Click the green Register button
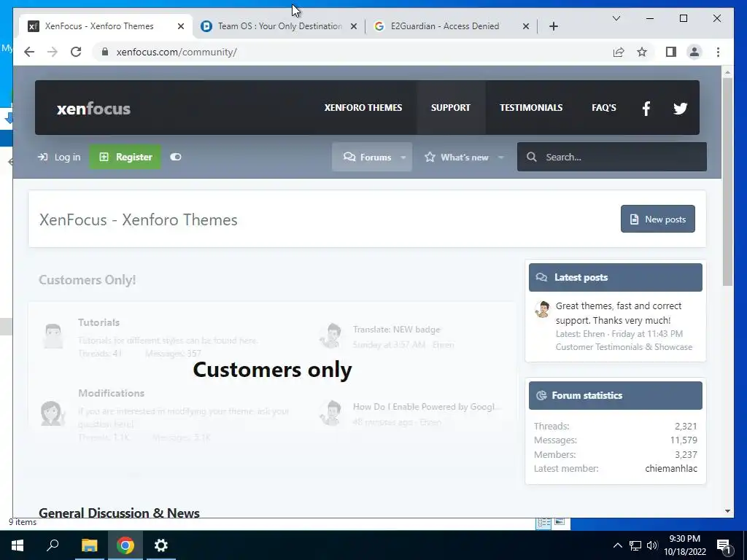This screenshot has height=560, width=747. pyautogui.click(x=125, y=157)
